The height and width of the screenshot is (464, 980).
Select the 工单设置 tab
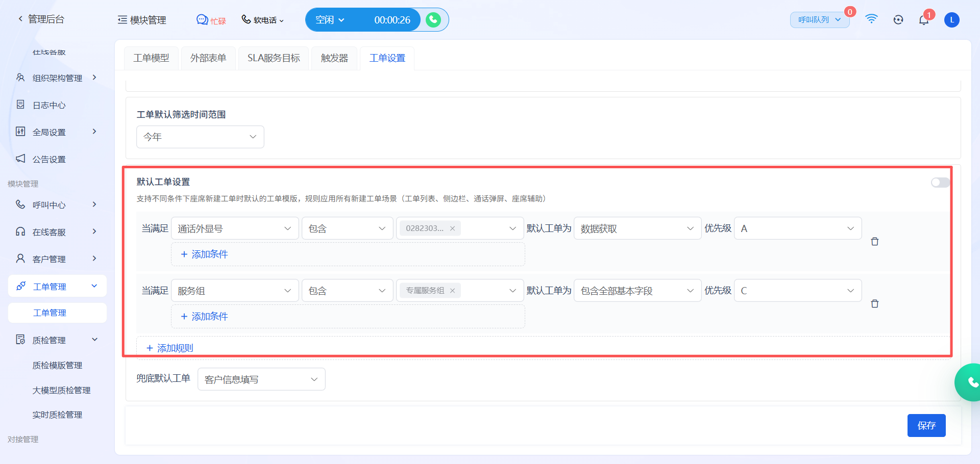pyautogui.click(x=387, y=58)
